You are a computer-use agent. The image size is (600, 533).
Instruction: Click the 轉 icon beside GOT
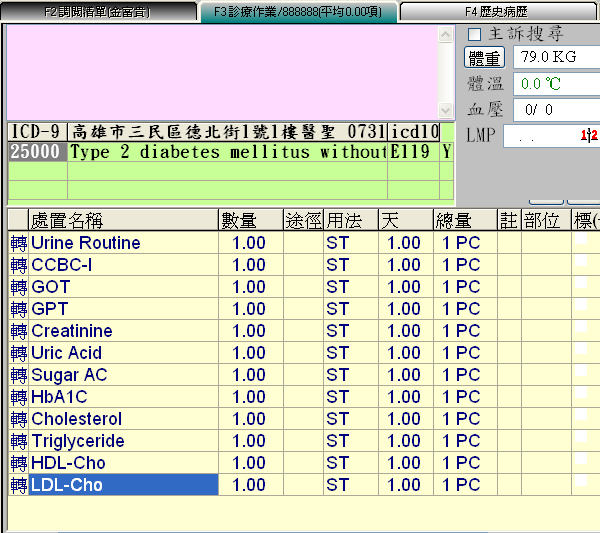click(x=19, y=287)
